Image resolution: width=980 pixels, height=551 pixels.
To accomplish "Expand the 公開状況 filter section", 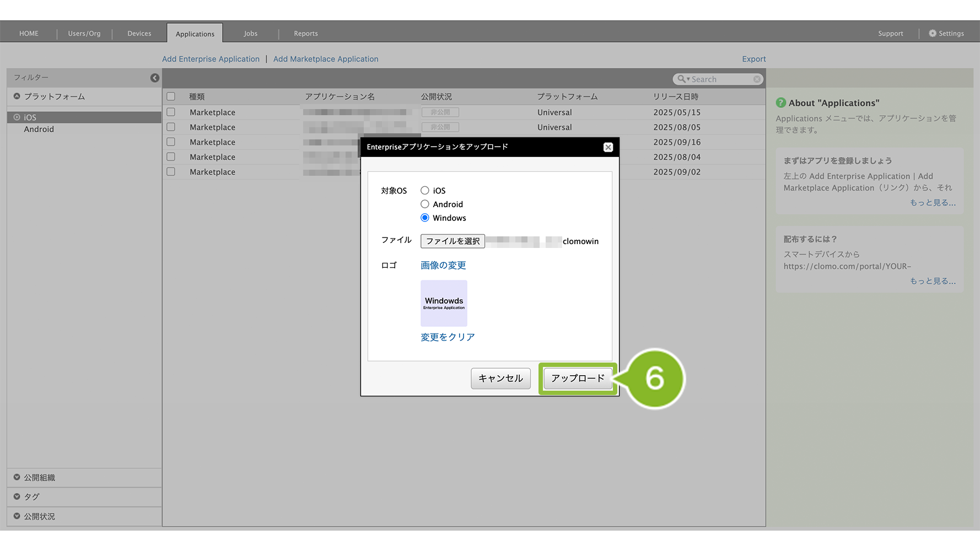I will point(17,516).
